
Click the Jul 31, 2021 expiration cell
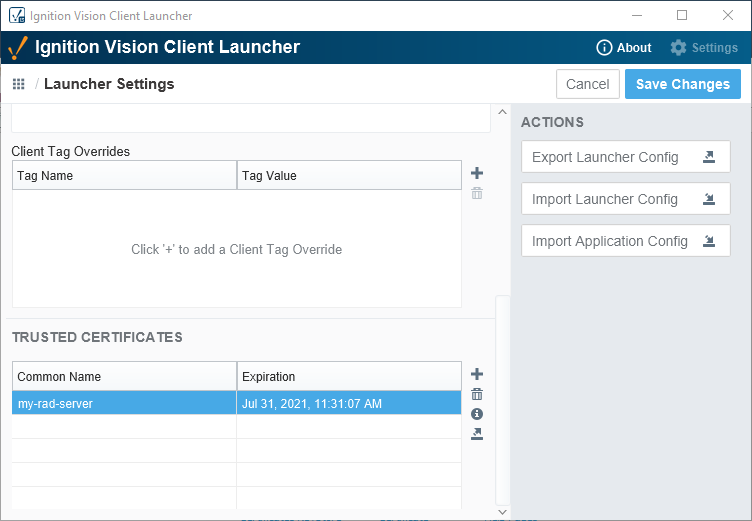(349, 403)
